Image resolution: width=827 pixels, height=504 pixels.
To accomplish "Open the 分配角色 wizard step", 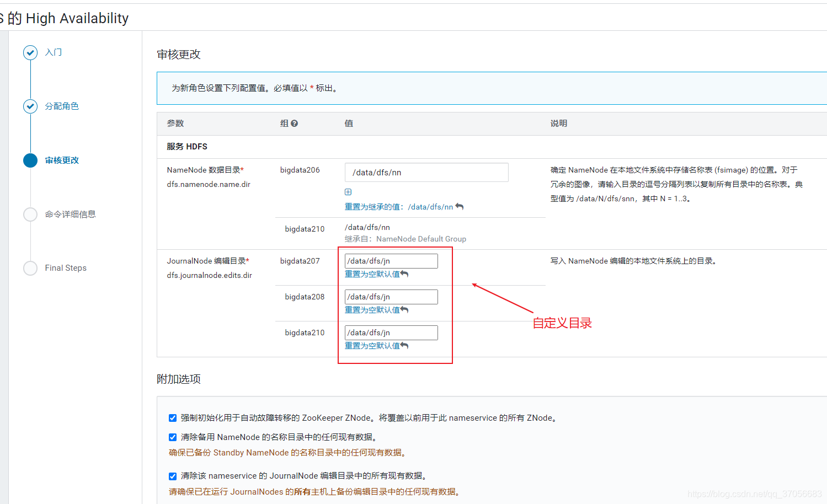I will tap(62, 106).
